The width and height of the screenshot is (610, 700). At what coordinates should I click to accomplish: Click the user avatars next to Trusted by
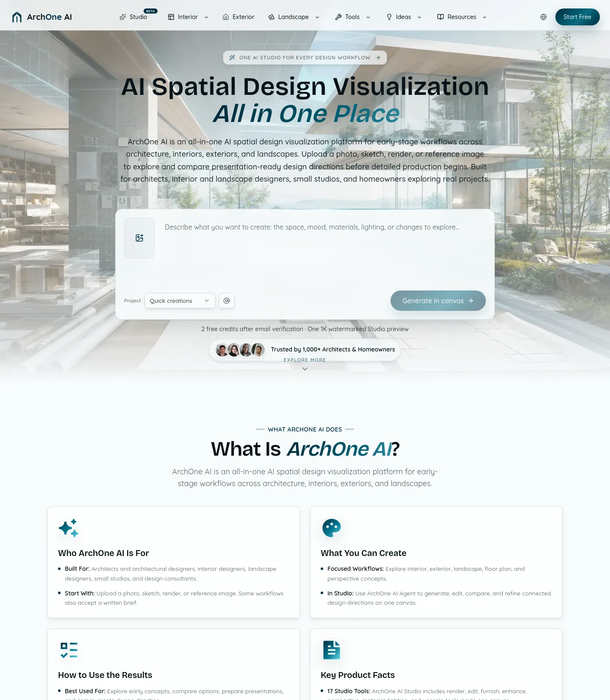pyautogui.click(x=240, y=350)
